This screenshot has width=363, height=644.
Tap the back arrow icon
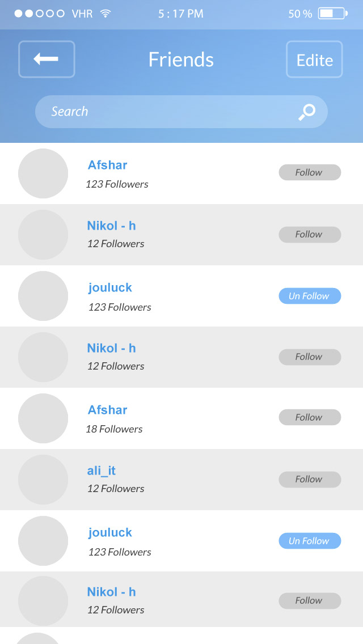pyautogui.click(x=47, y=59)
